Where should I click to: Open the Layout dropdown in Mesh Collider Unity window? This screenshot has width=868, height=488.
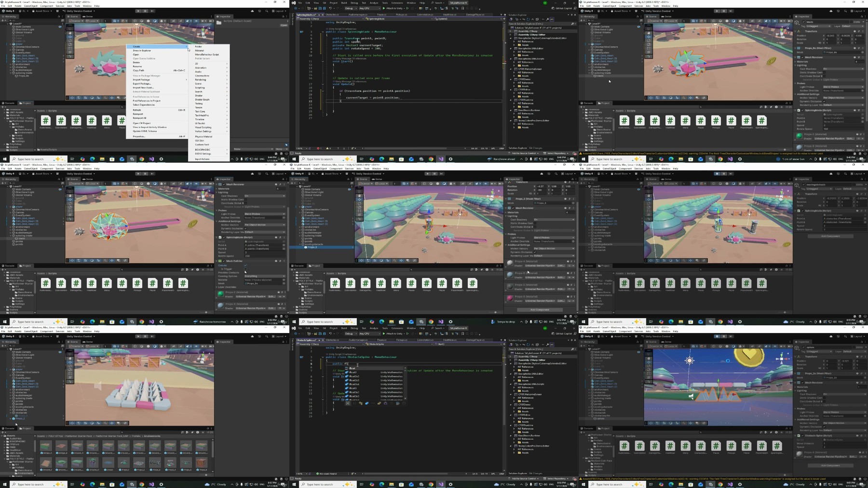(x=279, y=174)
